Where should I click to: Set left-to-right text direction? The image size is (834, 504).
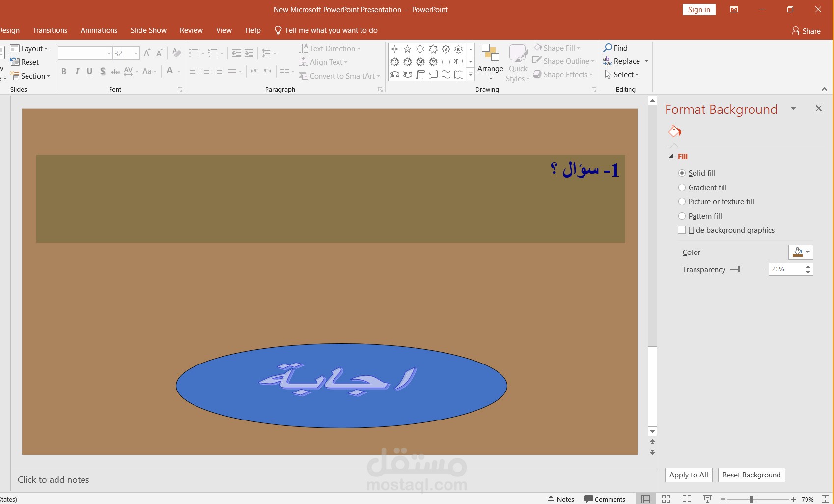coord(254,71)
